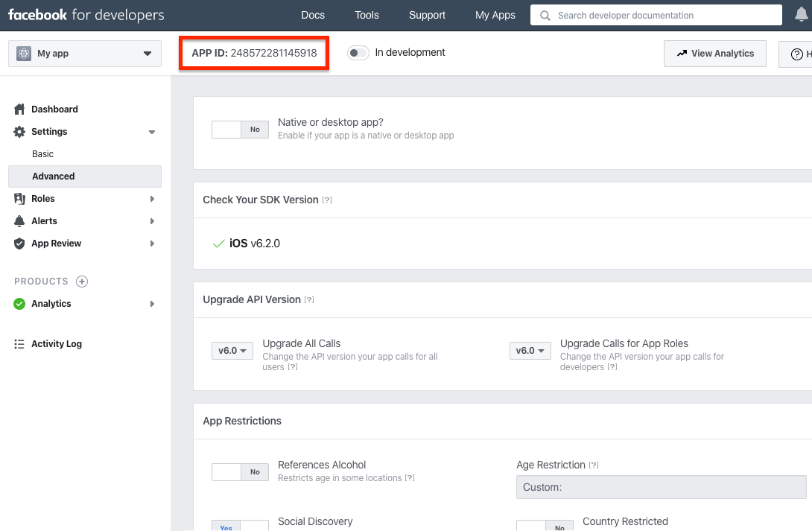
Task: Open the Docs menu
Action: pos(313,15)
